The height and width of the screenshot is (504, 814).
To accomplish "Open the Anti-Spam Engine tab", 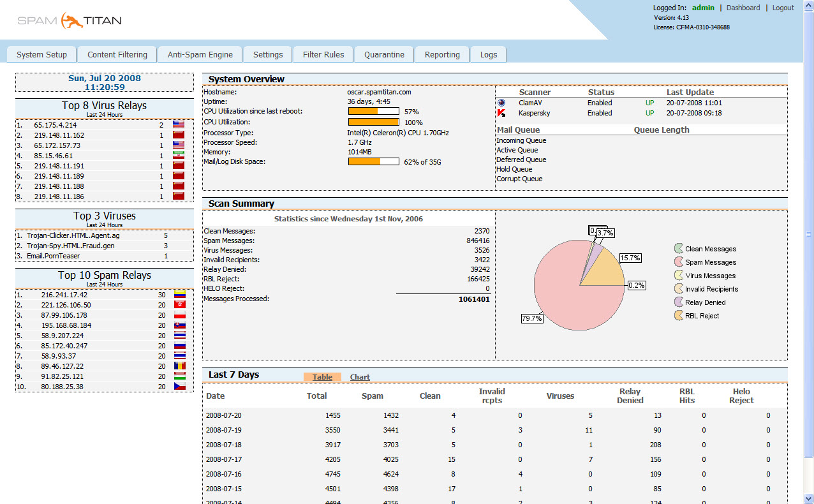I will point(200,55).
